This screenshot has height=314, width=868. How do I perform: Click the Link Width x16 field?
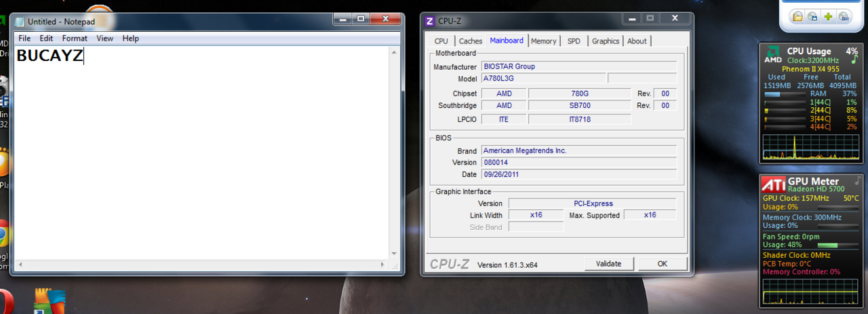coord(536,215)
